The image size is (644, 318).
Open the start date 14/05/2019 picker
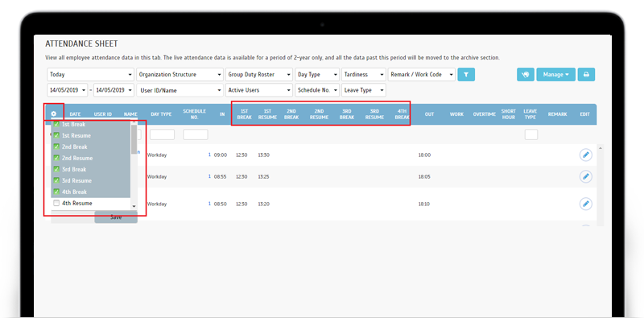click(x=68, y=90)
